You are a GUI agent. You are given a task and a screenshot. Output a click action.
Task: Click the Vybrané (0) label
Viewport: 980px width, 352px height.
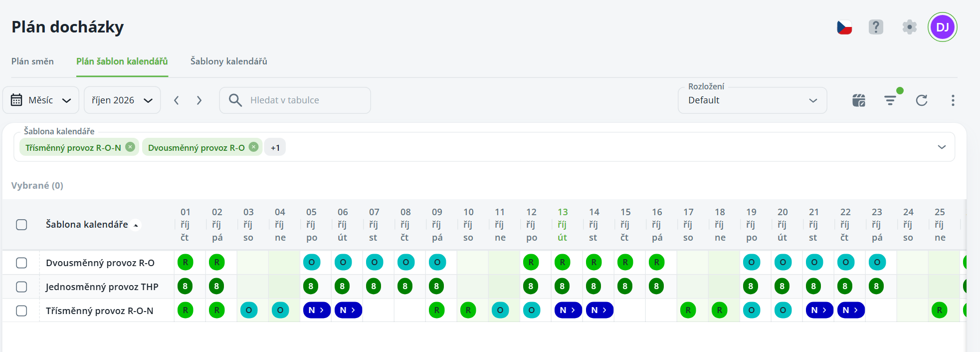click(37, 185)
